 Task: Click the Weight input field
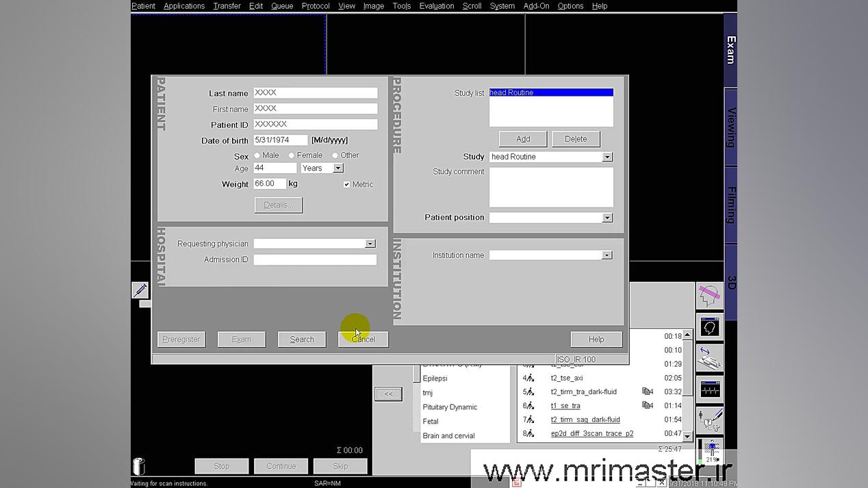click(x=270, y=183)
